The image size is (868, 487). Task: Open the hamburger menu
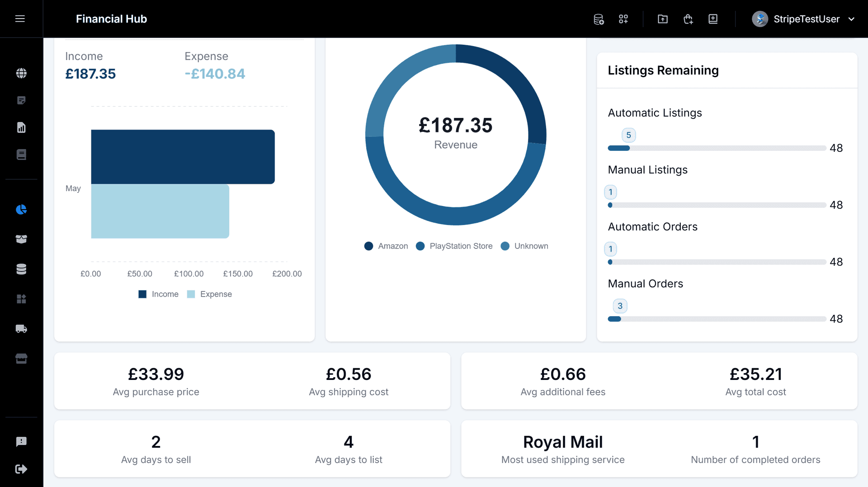[20, 19]
